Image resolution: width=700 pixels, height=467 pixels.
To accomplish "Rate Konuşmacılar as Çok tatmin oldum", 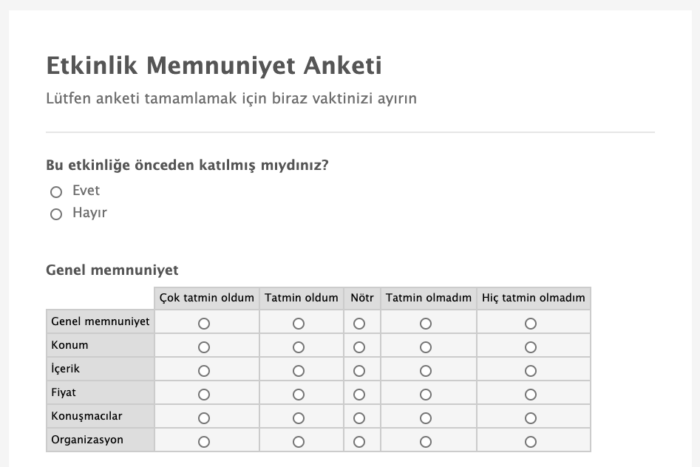I will pos(204,417).
